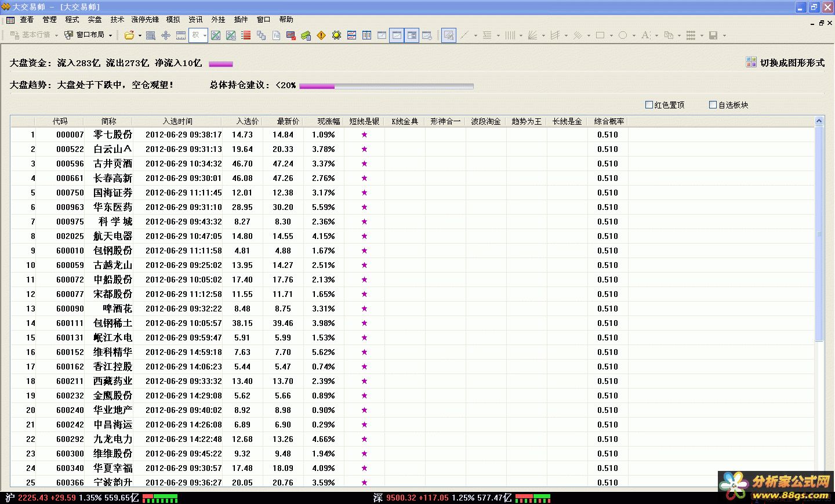The height and width of the screenshot is (504, 835).
Task: Expand the 窗口布局 dropdown
Action: pos(110,35)
